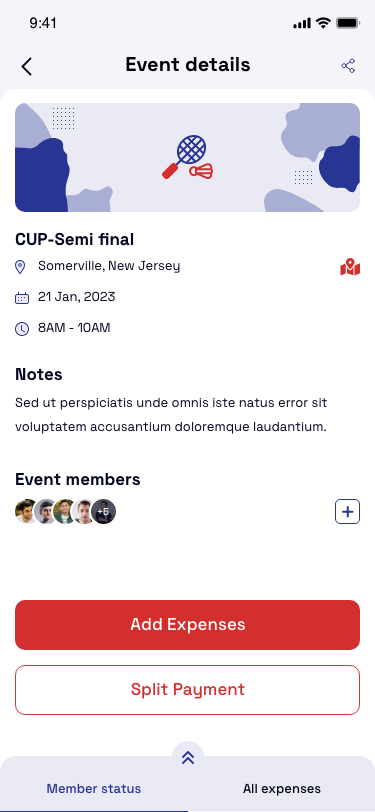The width and height of the screenshot is (375, 812).
Task: Click the Somerville, New Jersey location text
Action: click(x=109, y=267)
